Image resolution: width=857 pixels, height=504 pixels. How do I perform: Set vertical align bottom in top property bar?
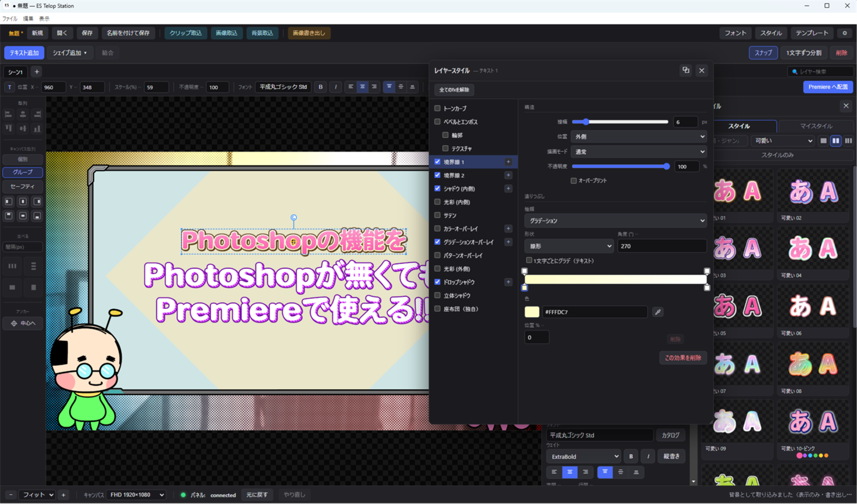(x=412, y=87)
